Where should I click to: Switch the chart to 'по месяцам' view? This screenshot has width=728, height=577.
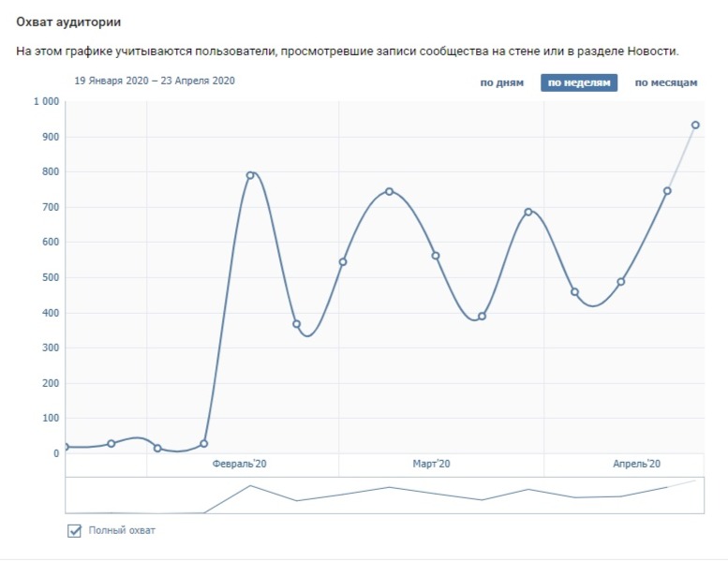(666, 82)
